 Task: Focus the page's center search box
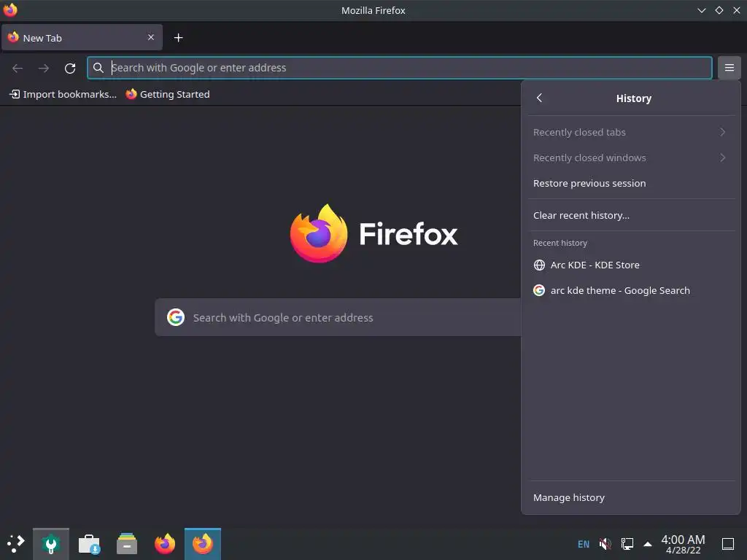tap(338, 317)
